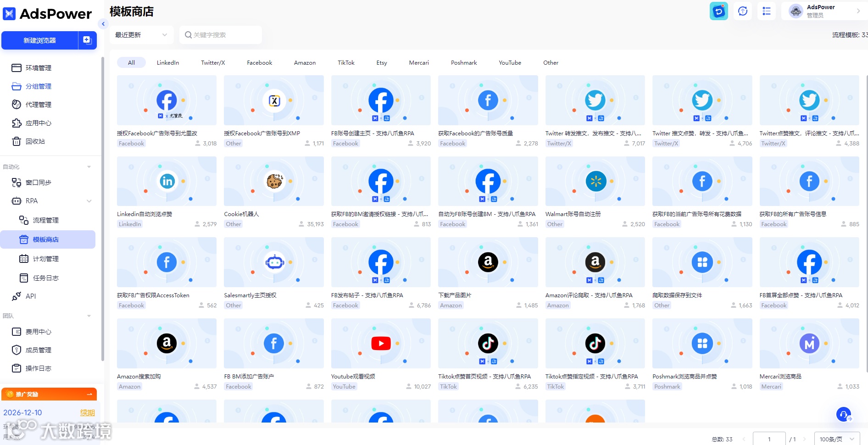Go to the next page arrow
The image size is (868, 445).
[x=804, y=439]
